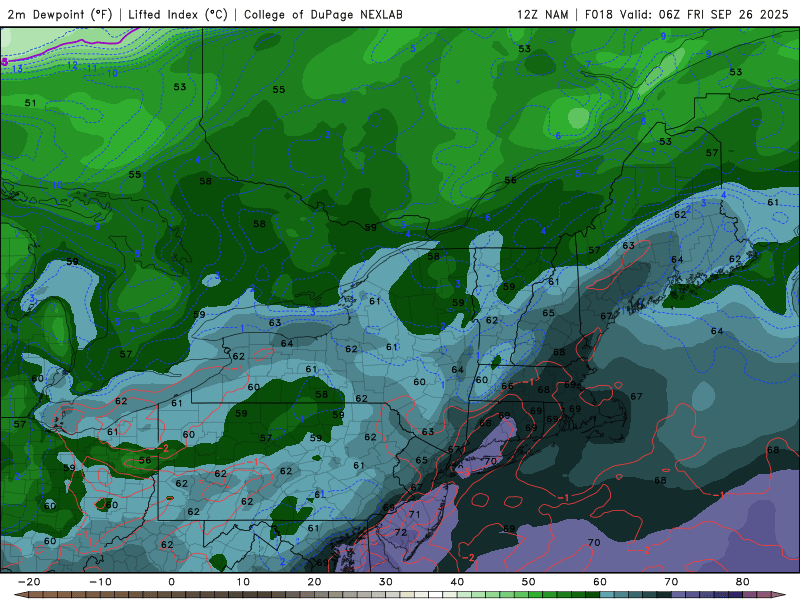Click the "F018" forecast hour label
The height and width of the screenshot is (600, 800).
point(598,14)
